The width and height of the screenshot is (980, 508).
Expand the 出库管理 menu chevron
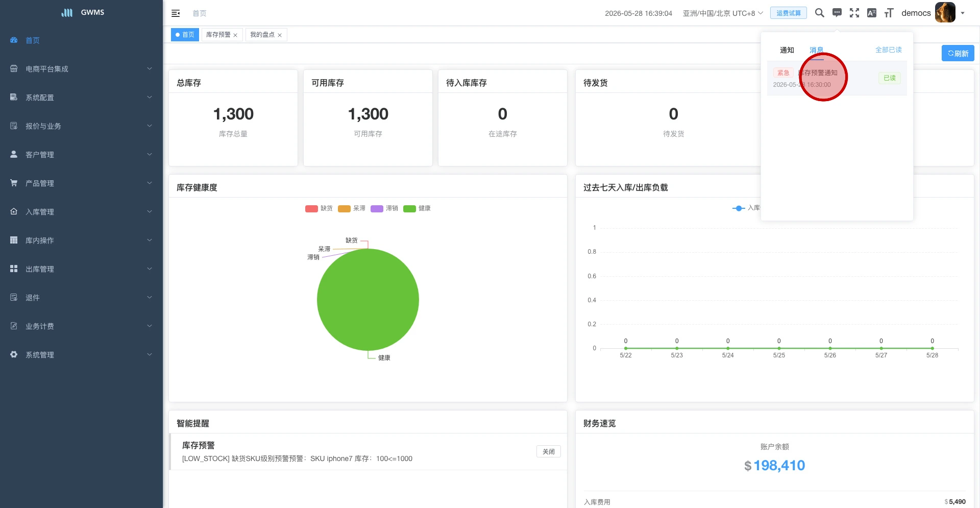pos(150,269)
